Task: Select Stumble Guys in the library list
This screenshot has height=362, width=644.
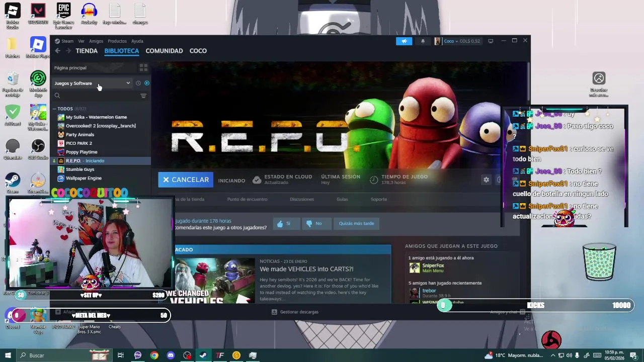Action: [x=100, y=169]
